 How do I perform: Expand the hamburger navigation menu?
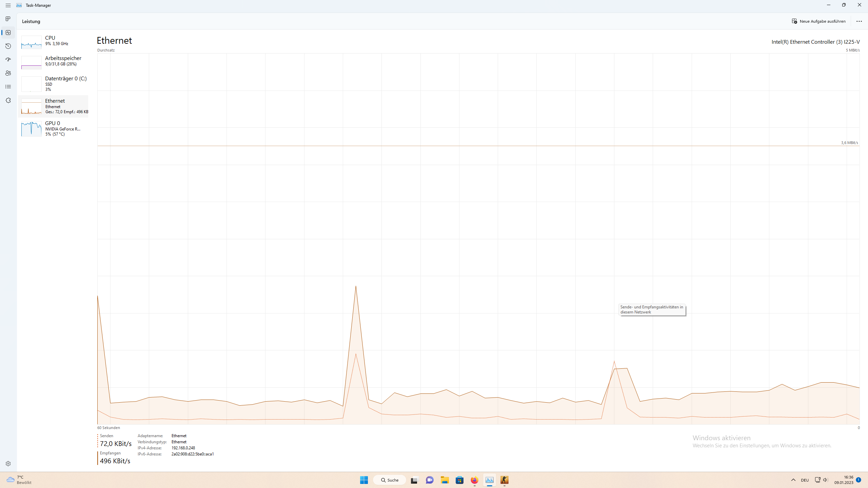point(8,5)
